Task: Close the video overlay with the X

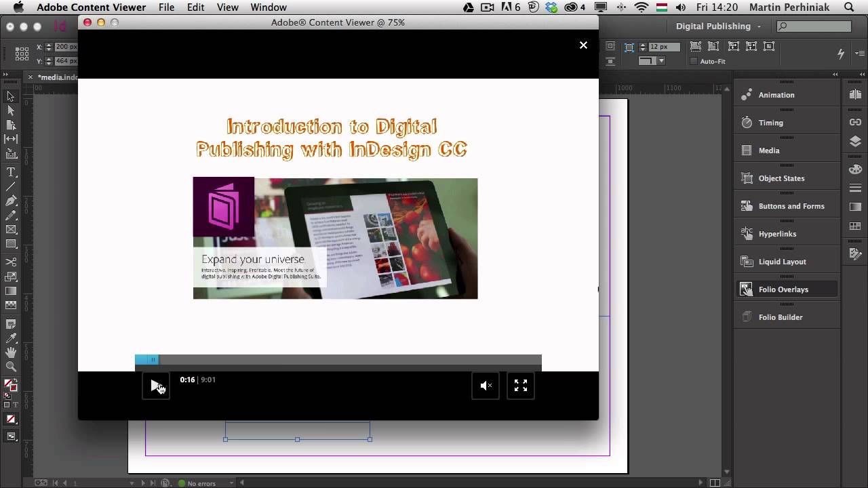Action: [583, 45]
